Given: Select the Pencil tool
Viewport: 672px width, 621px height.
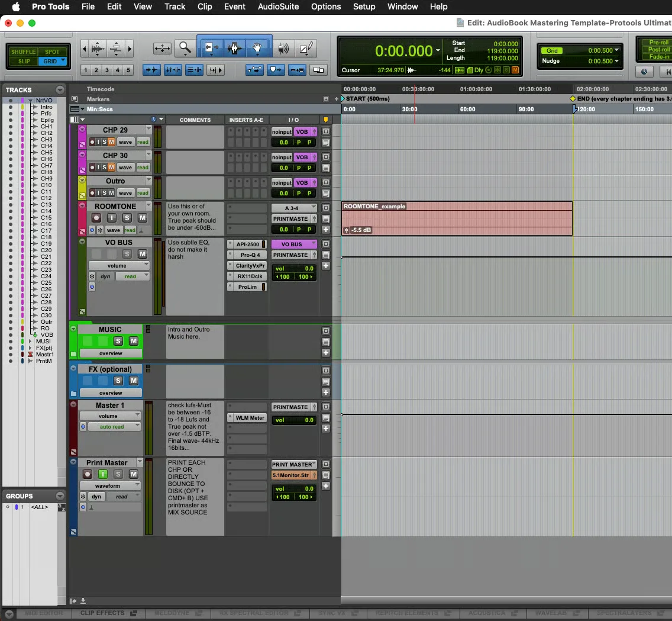Looking at the screenshot, I should [306, 48].
